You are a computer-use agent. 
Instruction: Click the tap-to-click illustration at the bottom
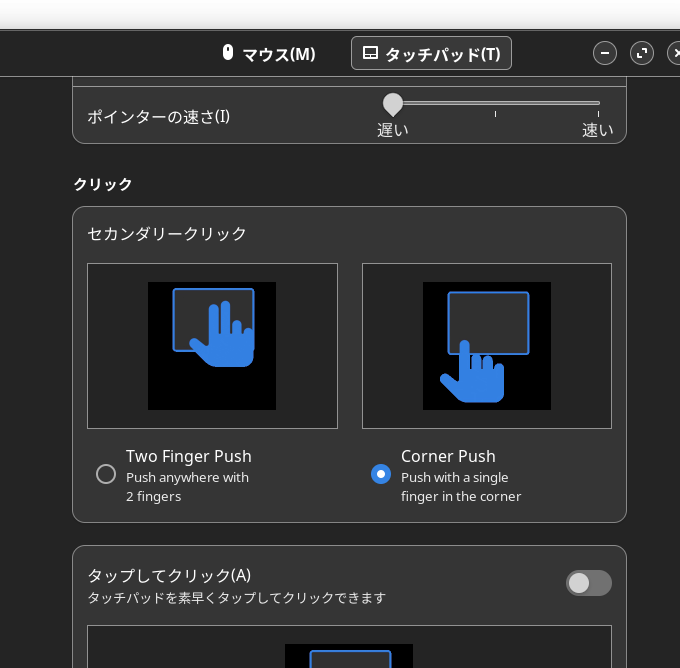(349, 655)
